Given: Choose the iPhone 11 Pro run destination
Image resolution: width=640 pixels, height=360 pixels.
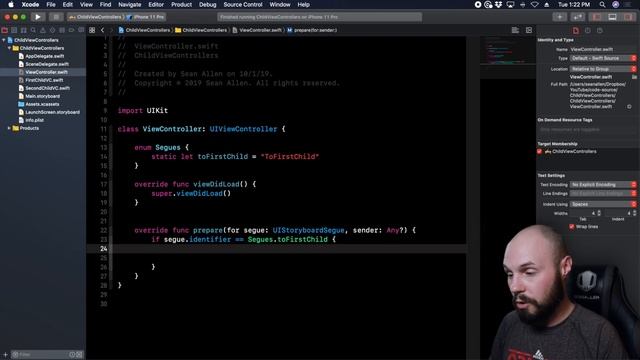Looking at the screenshot, I should click(x=146, y=17).
